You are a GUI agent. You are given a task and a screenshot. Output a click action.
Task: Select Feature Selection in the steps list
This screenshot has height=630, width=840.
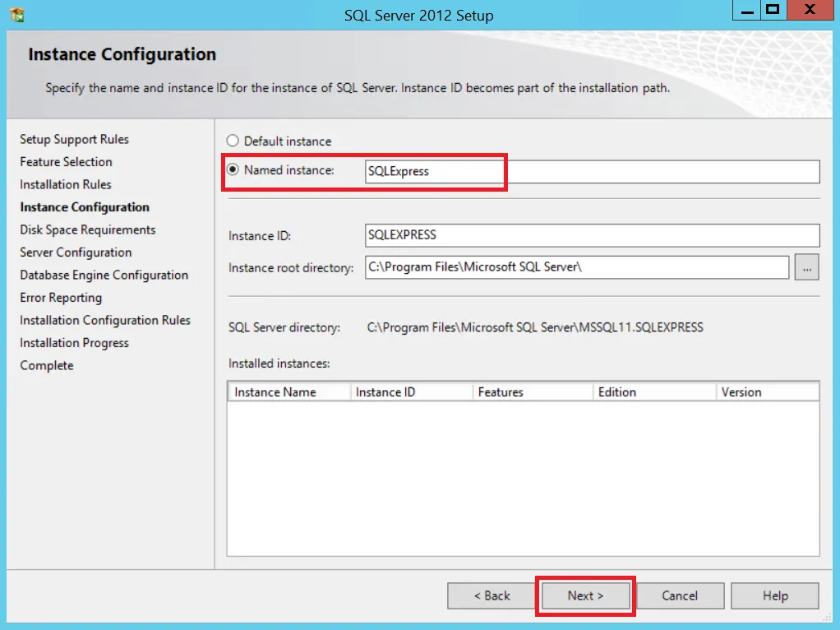66,162
